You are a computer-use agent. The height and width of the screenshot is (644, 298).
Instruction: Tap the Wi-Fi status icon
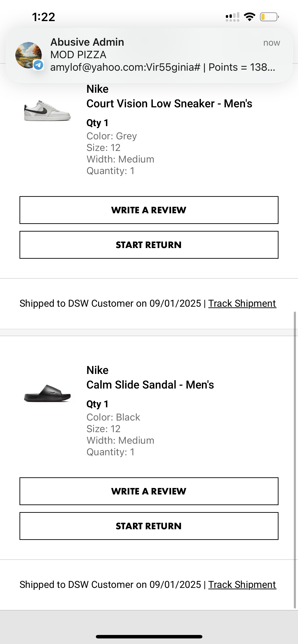click(249, 17)
